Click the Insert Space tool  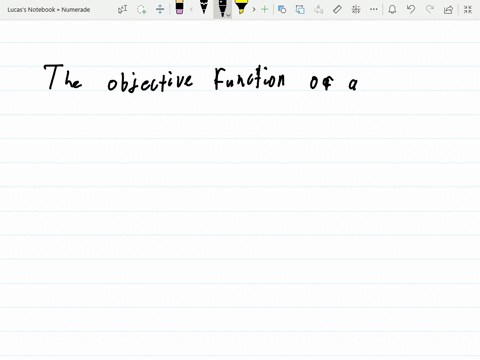pos(160,9)
